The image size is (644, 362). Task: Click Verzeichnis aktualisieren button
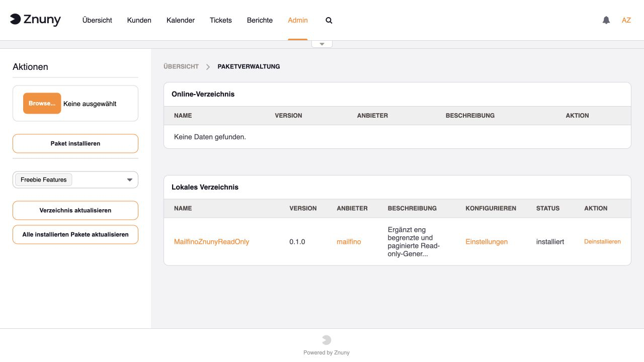click(x=75, y=210)
